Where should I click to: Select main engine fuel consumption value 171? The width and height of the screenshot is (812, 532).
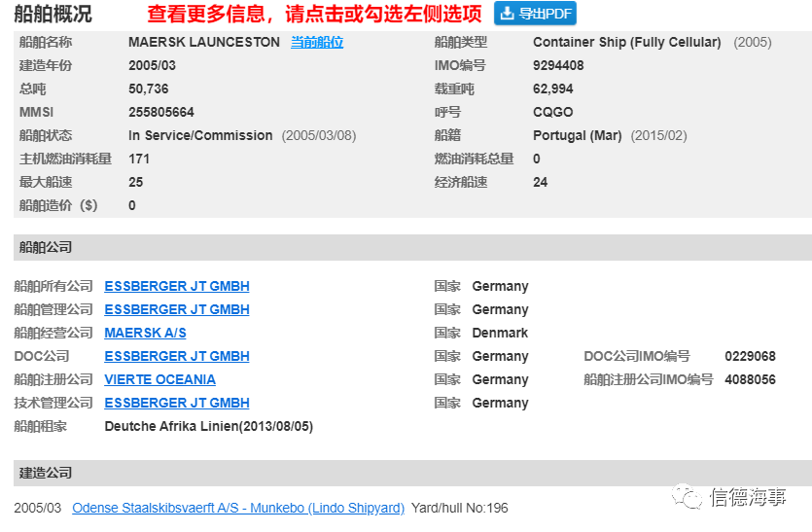click(139, 159)
